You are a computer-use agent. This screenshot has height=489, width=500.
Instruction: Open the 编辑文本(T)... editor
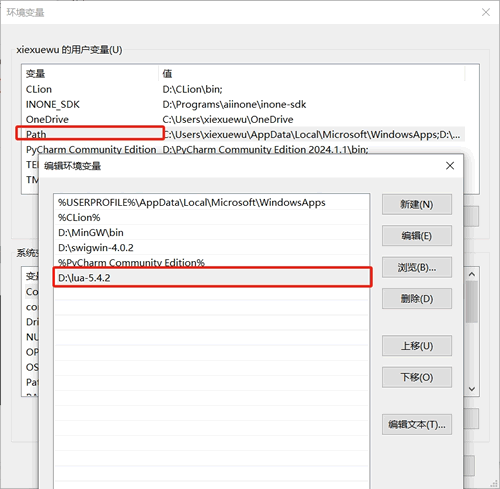point(417,424)
